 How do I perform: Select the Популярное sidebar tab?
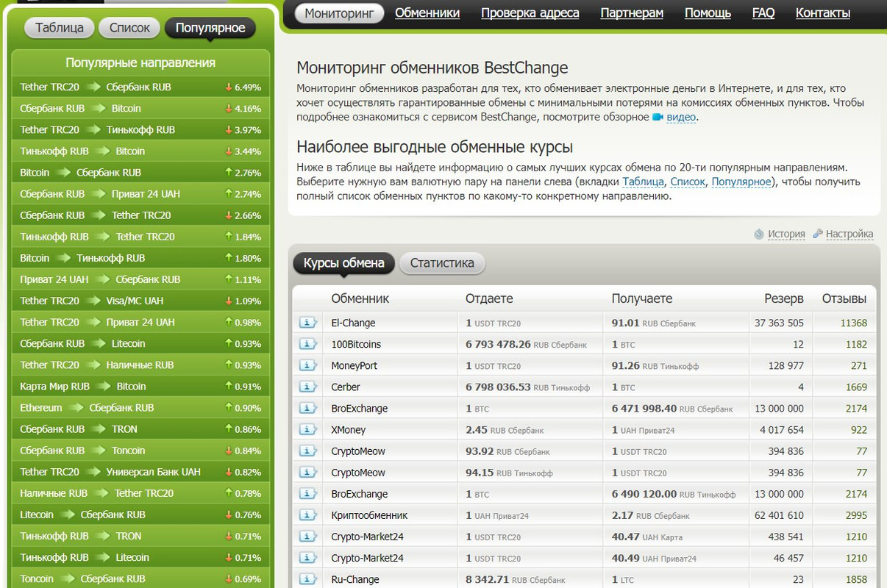tap(210, 28)
